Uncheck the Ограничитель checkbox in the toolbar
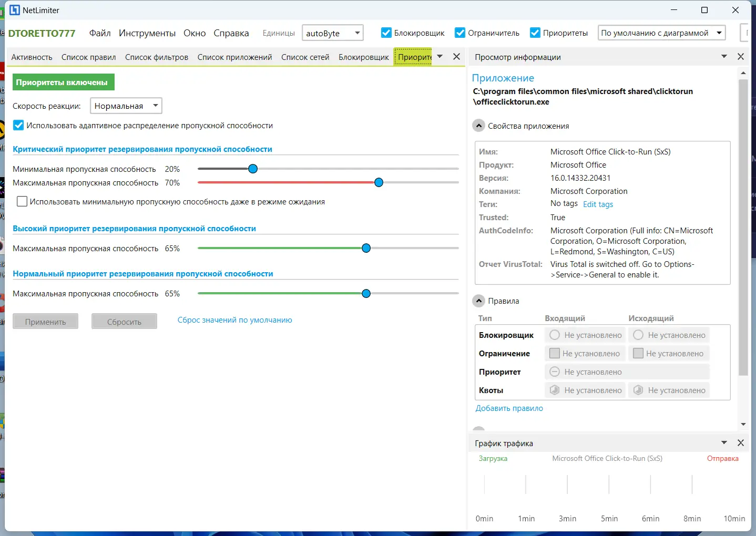The width and height of the screenshot is (756, 536). (x=460, y=33)
